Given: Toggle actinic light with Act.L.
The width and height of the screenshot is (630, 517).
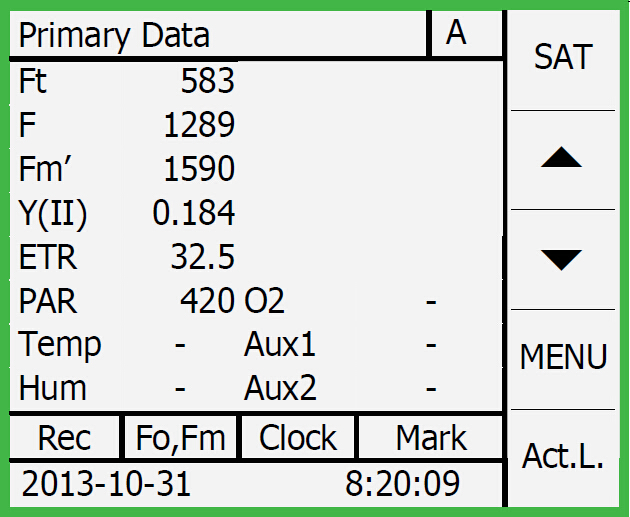Looking at the screenshot, I should click(564, 456).
